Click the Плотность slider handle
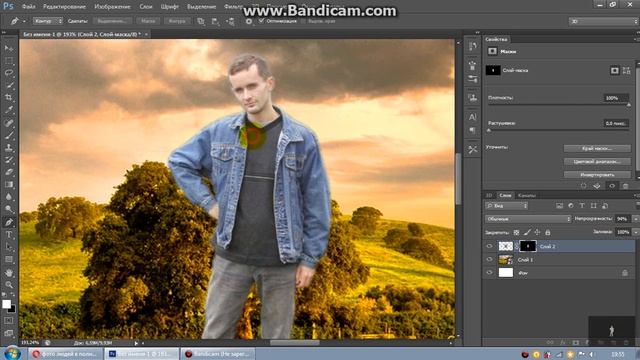Image resolution: width=640 pixels, height=360 pixels. click(x=629, y=105)
